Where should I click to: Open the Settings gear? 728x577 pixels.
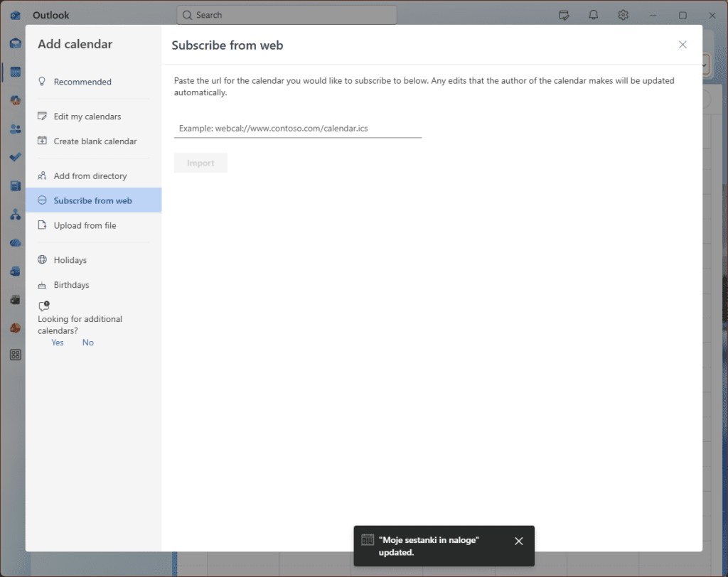click(623, 15)
